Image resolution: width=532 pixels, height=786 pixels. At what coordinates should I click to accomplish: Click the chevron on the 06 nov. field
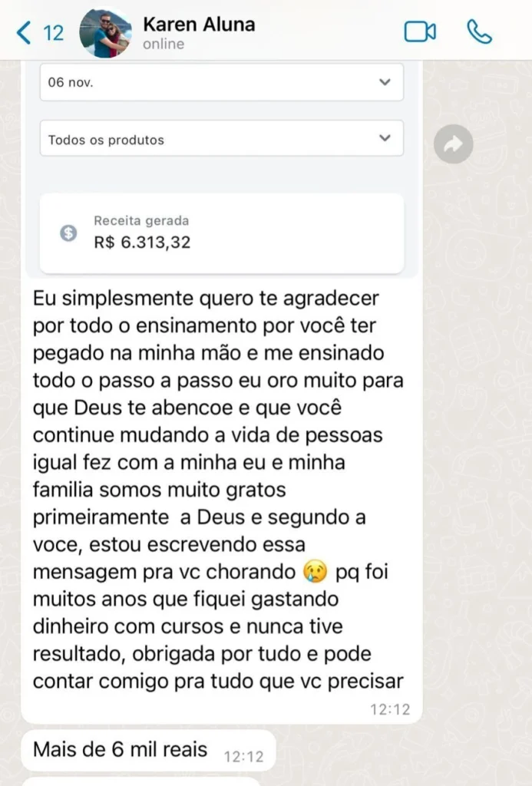(x=385, y=82)
